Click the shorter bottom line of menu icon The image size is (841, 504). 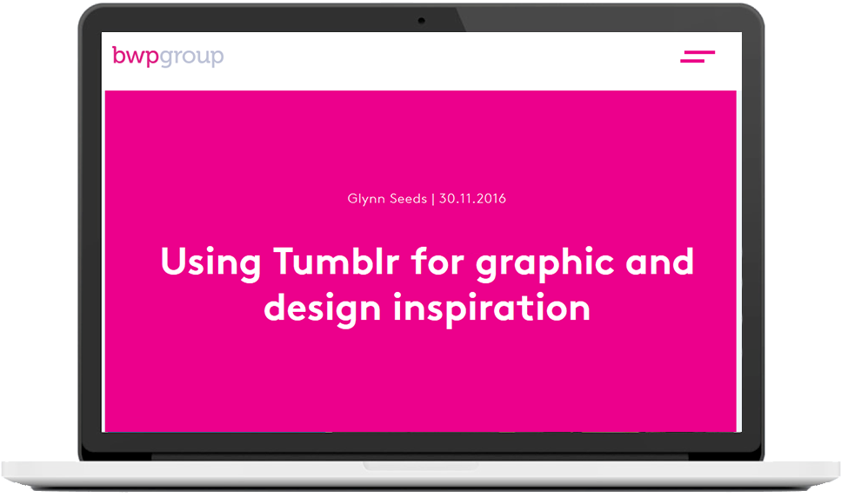click(x=693, y=62)
